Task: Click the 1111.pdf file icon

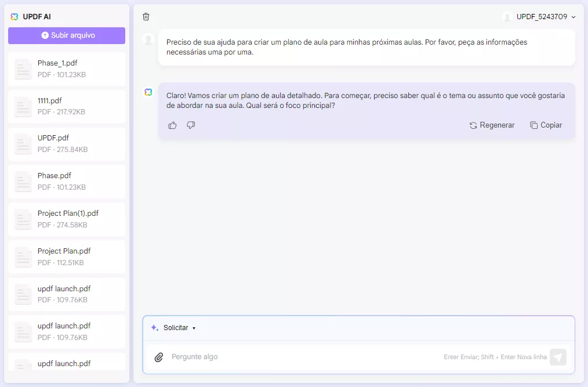Action: coord(23,107)
